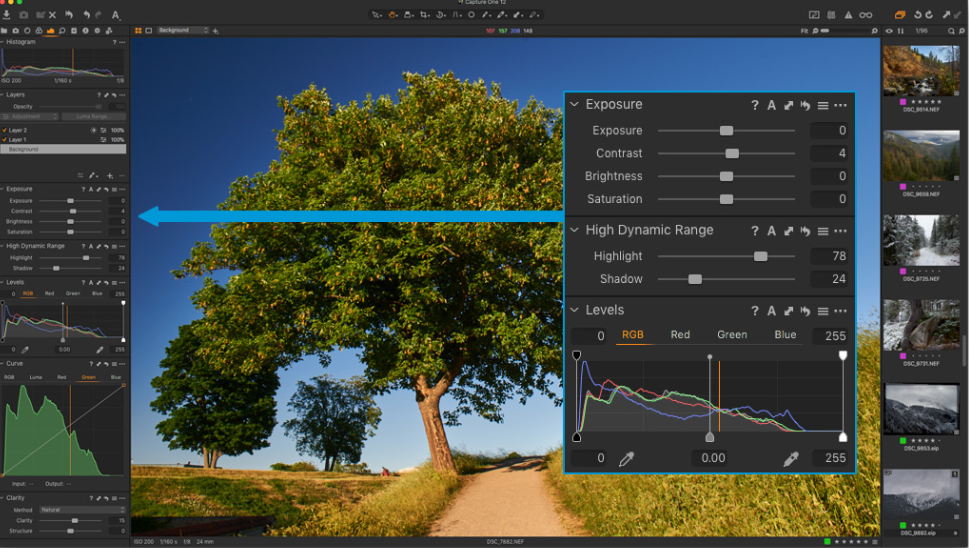Open the Color tool tab icon
Screen dimensions: 969x548
click(38, 31)
